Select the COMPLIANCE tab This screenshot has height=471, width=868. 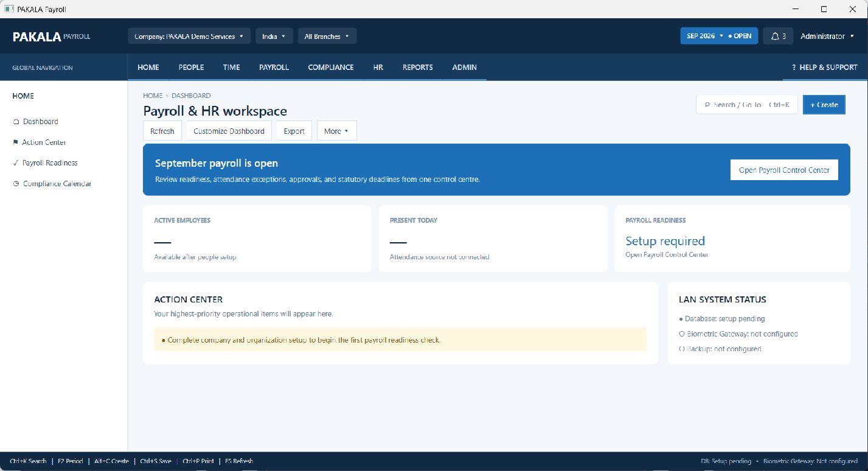(331, 67)
